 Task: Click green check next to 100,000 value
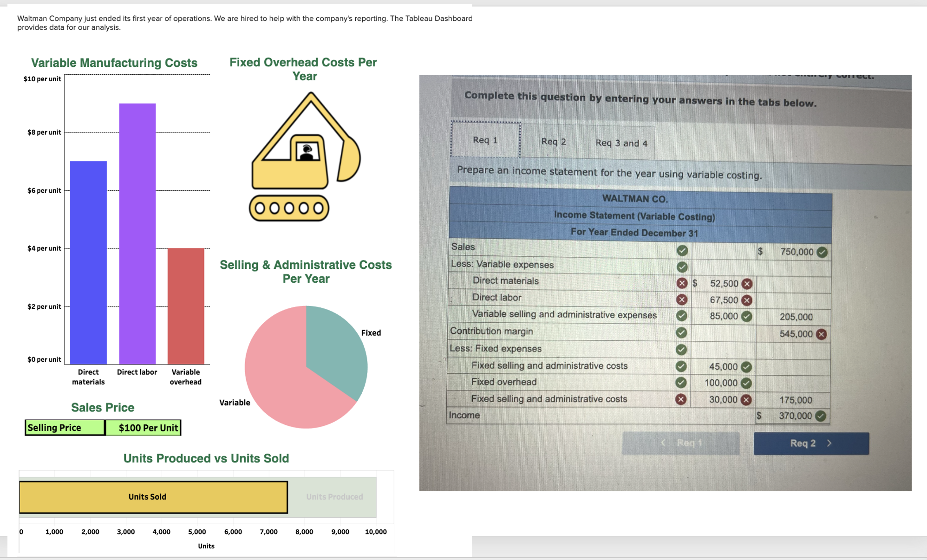tap(746, 383)
